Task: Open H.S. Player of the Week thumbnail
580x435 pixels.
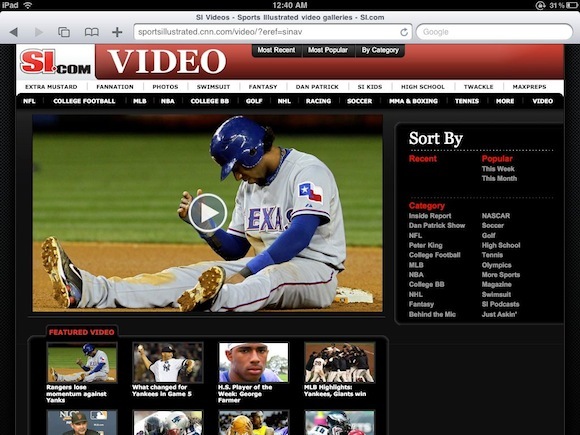Action: click(253, 362)
